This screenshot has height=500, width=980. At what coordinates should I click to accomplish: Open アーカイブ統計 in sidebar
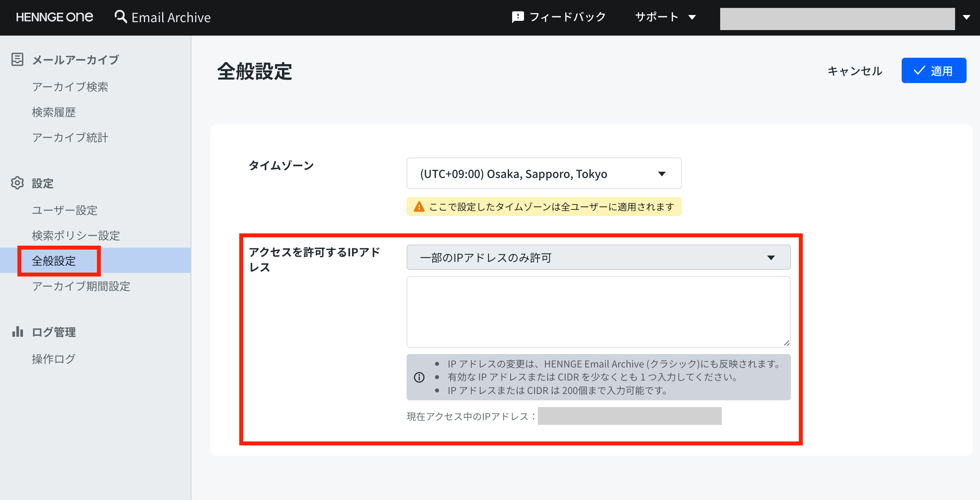[x=70, y=137]
